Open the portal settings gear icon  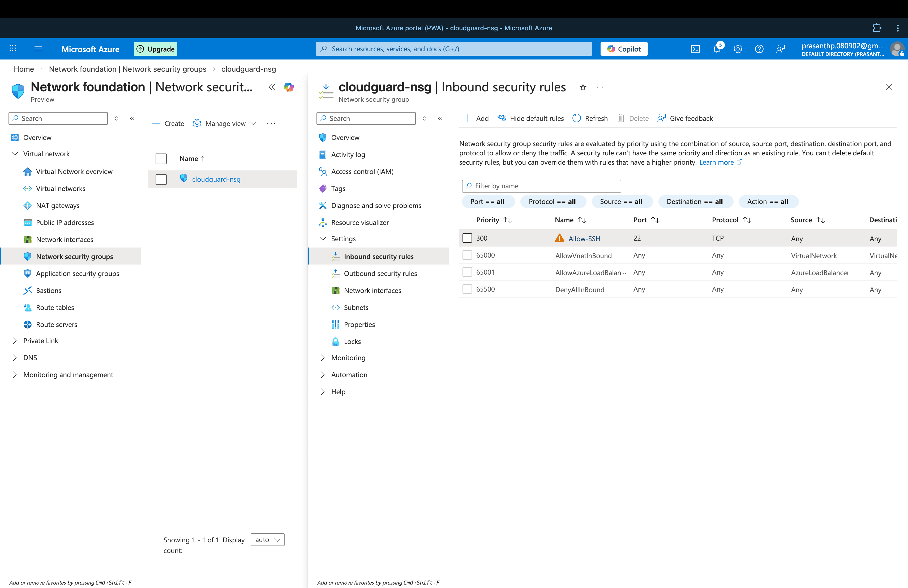tap(738, 49)
